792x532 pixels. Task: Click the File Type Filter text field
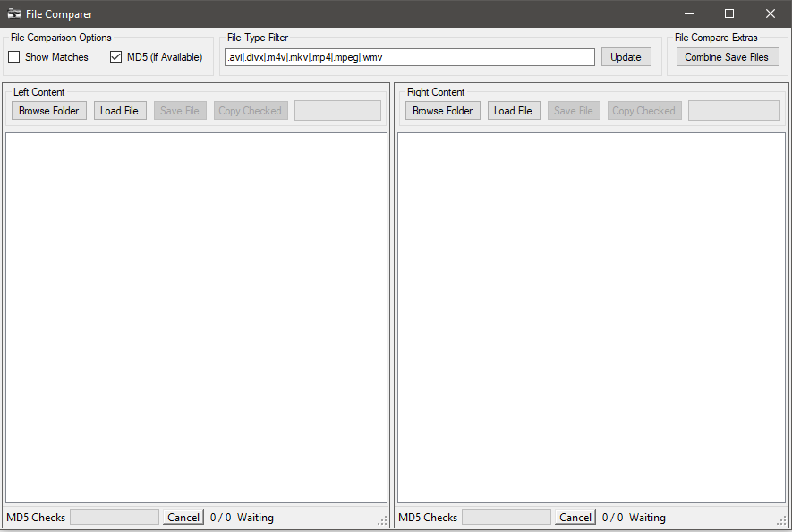(409, 57)
